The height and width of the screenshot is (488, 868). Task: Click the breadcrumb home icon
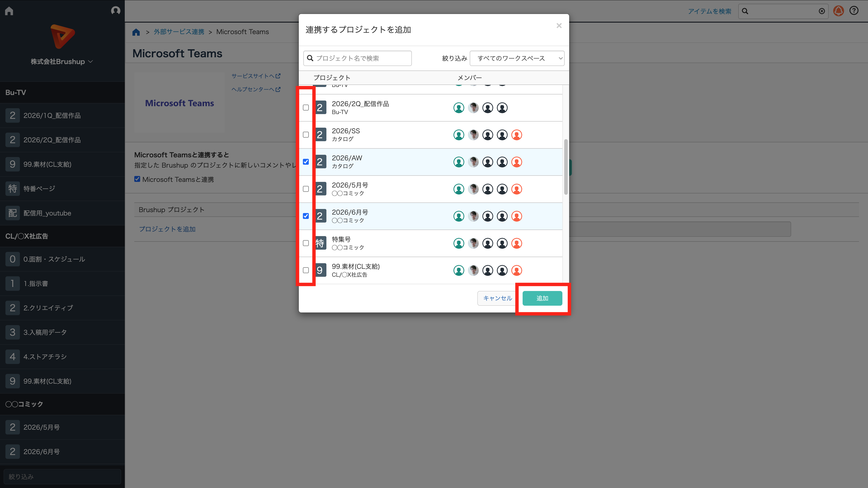pos(136,32)
